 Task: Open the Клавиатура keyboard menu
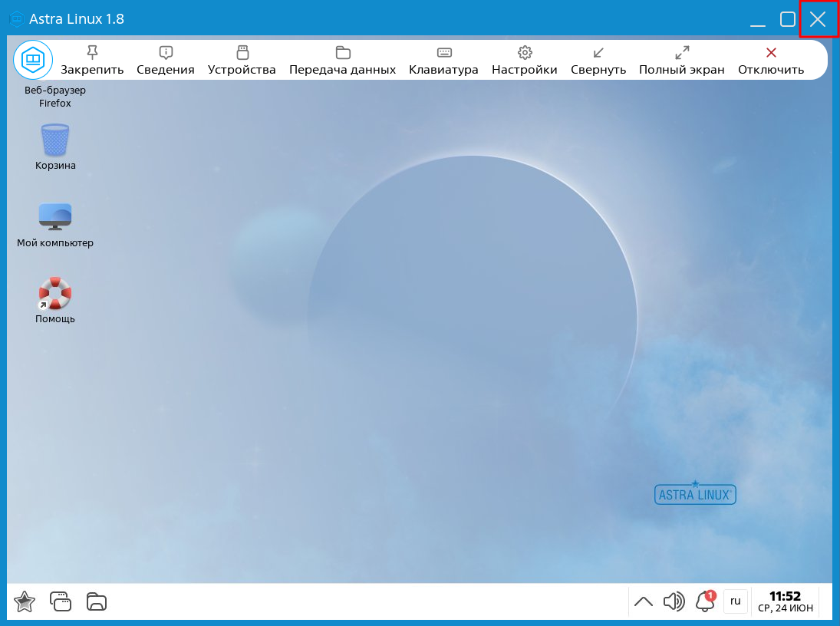443,61
